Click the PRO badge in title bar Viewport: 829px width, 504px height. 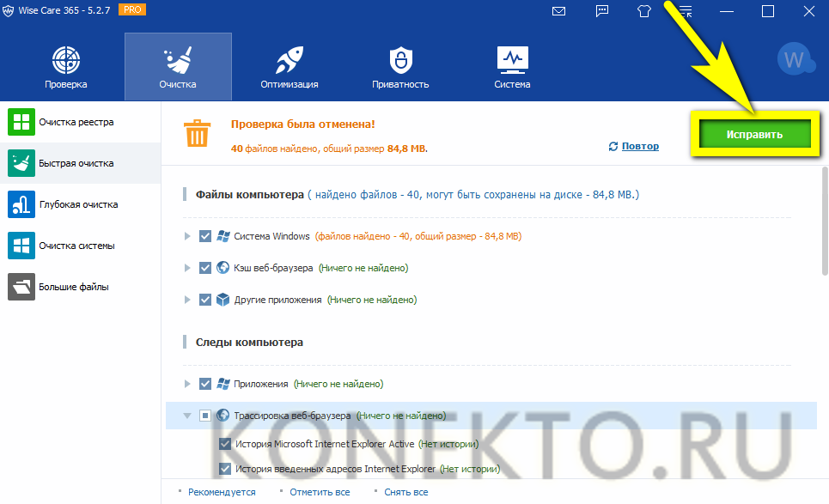[132, 10]
